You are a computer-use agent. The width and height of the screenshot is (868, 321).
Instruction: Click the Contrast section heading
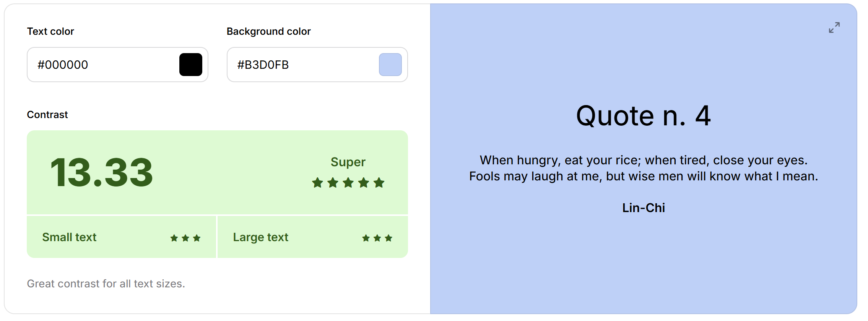click(x=47, y=115)
